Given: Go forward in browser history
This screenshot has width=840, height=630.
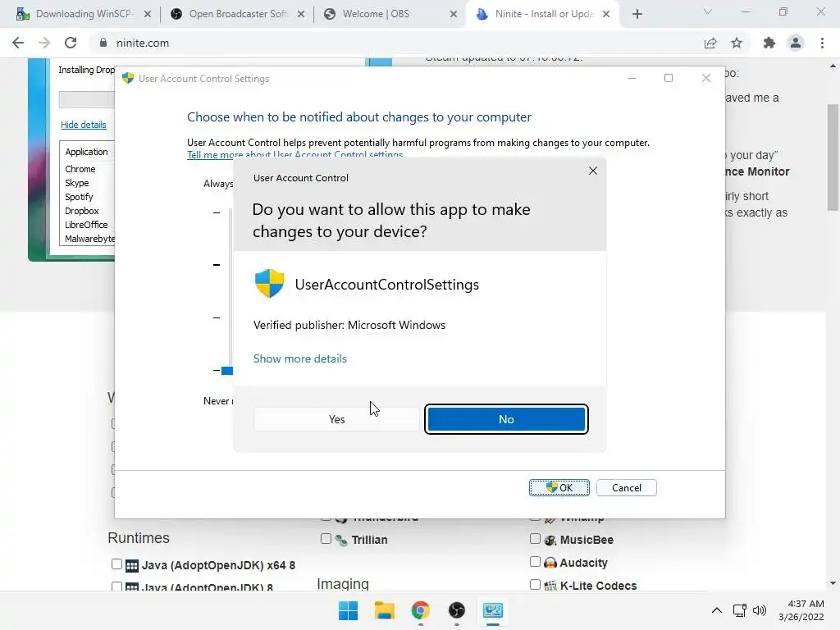Looking at the screenshot, I should click(44, 43).
